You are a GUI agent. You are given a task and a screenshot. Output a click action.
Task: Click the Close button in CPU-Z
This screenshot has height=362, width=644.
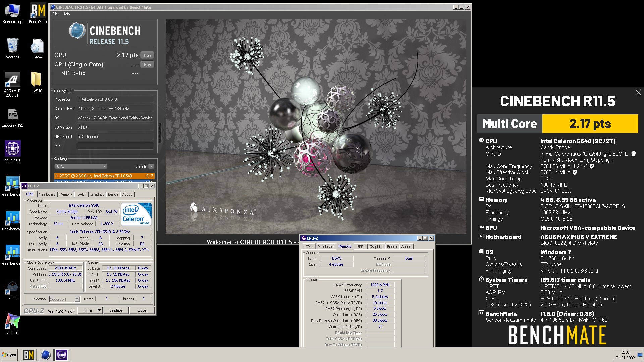(142, 310)
